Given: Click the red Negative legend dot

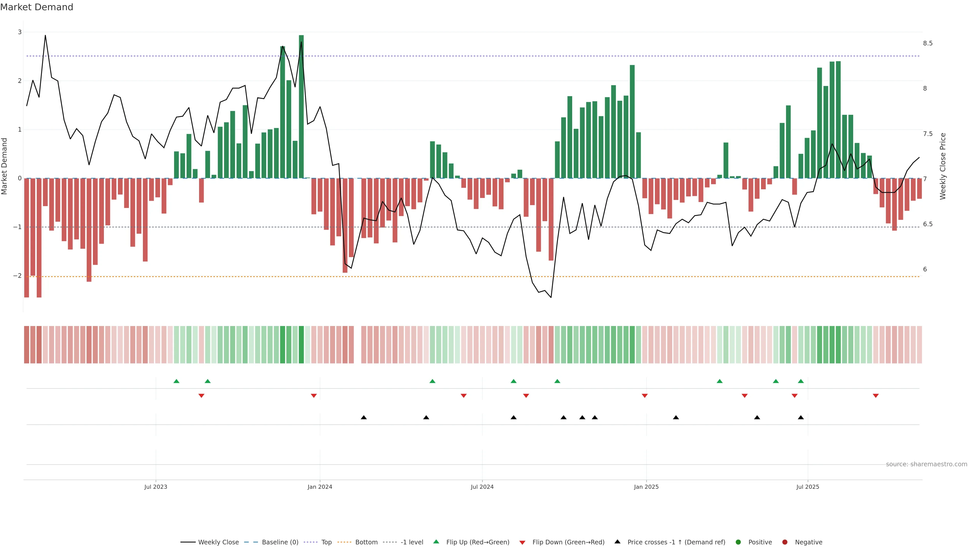Looking at the screenshot, I should coord(785,542).
